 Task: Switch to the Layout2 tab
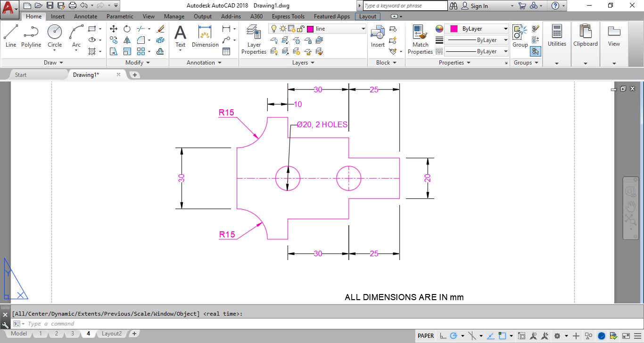112,334
